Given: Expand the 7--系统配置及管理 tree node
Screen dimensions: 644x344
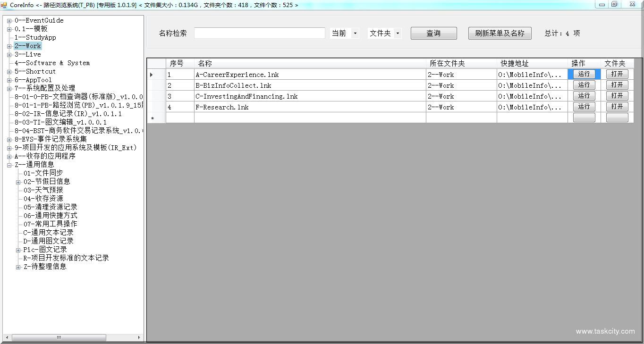Looking at the screenshot, I should click(8, 88).
